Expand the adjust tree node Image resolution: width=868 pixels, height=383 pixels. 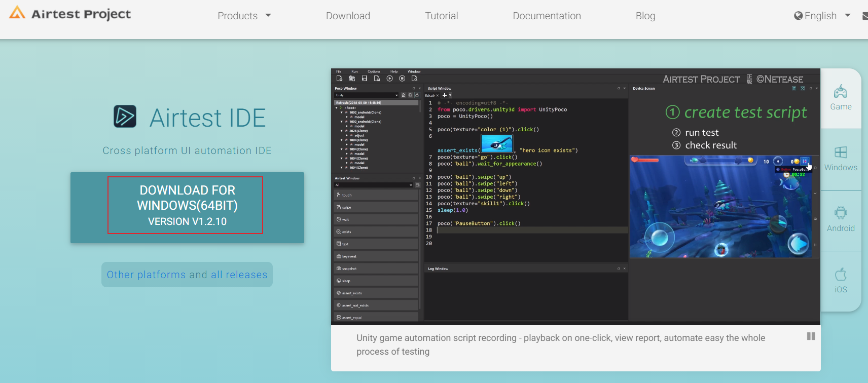pyautogui.click(x=346, y=136)
